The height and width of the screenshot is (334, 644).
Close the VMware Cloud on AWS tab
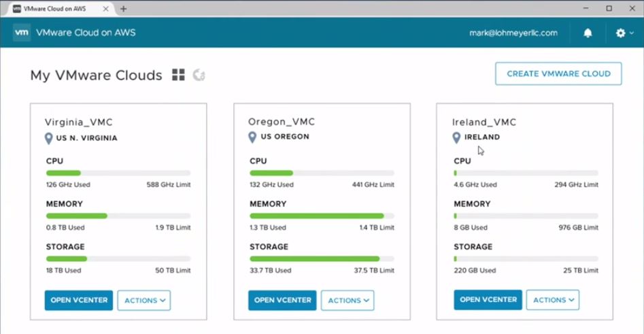pyautogui.click(x=105, y=9)
